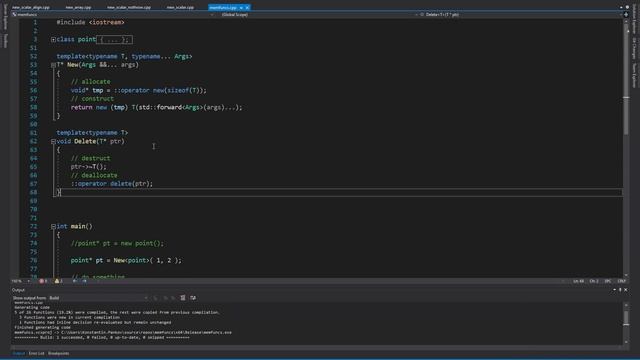Switch to the new_scalar_align.cpp tab
The width and height of the screenshot is (640, 360).
point(31,7)
